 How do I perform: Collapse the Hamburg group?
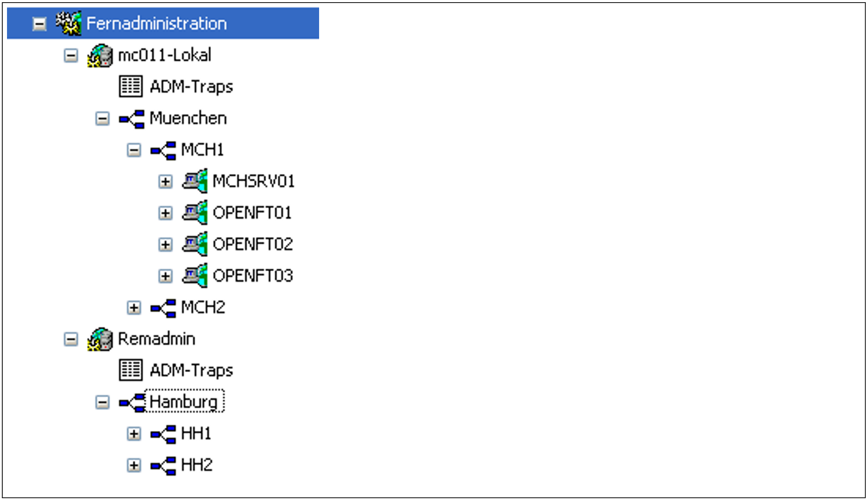[102, 402]
